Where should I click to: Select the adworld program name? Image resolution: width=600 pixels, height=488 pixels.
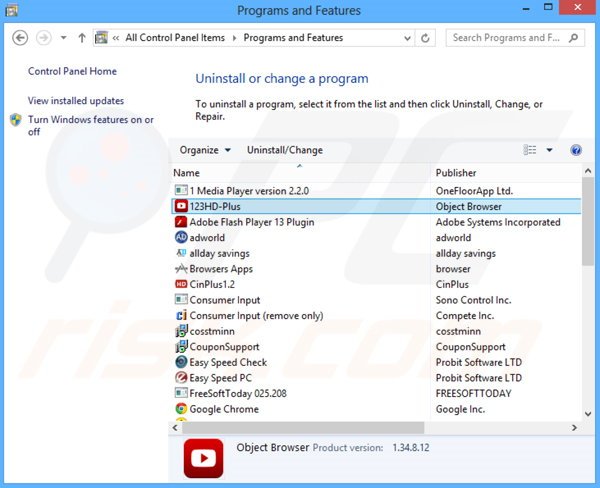coord(207,238)
